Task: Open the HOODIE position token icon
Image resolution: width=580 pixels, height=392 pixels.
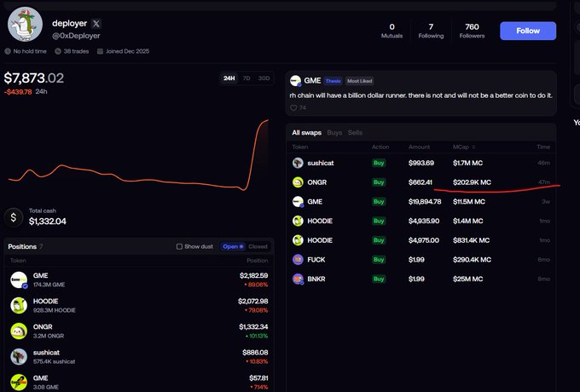Action: click(x=19, y=306)
